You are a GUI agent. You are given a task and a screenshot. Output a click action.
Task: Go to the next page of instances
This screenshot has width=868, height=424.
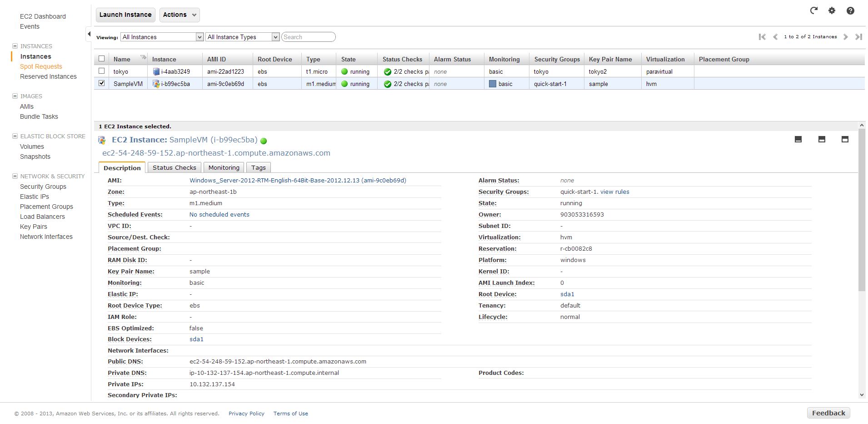click(845, 37)
